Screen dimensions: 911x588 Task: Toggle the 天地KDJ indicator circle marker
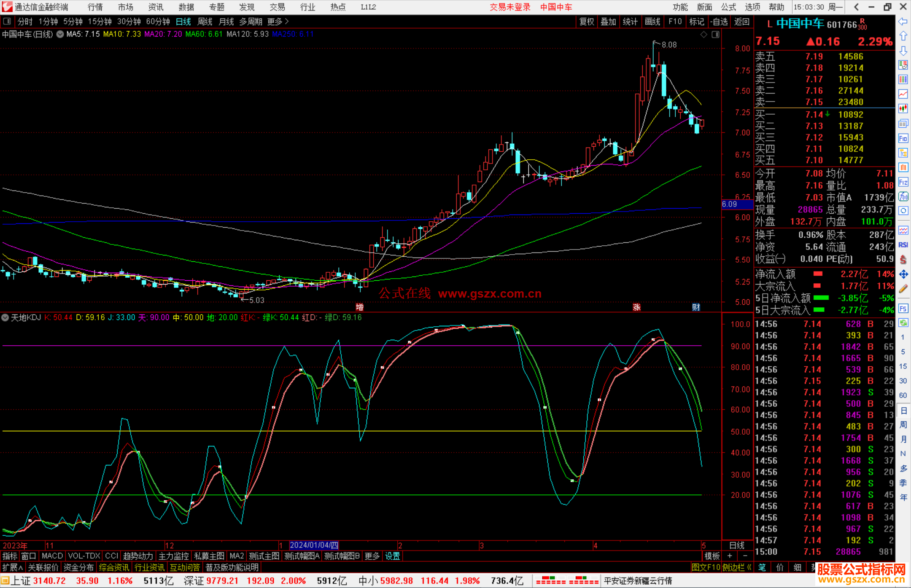tap(5, 317)
